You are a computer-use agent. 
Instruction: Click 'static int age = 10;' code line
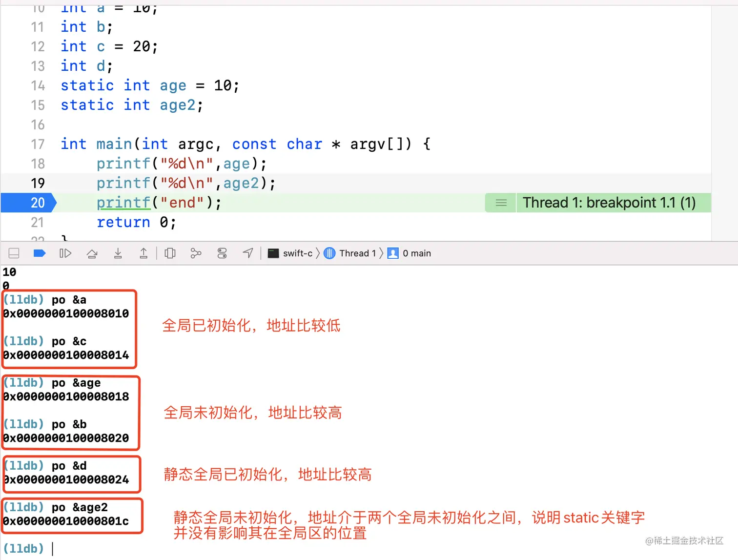coord(150,85)
